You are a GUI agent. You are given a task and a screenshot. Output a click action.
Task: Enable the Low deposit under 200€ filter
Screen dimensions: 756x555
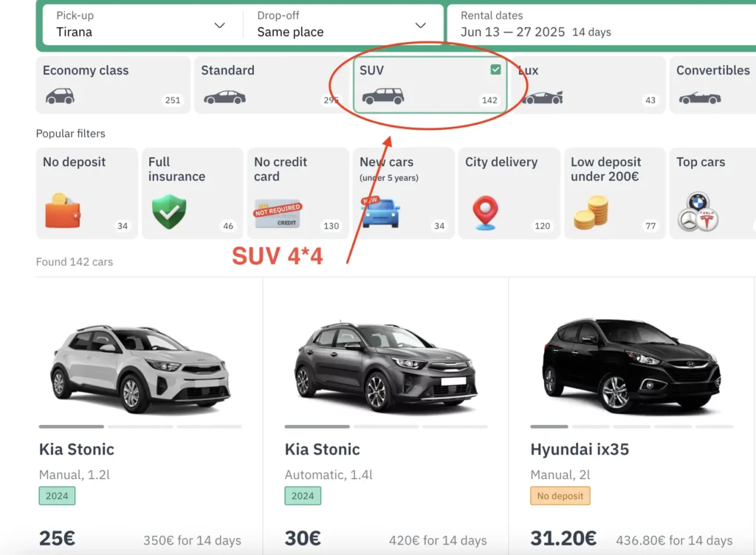click(615, 193)
